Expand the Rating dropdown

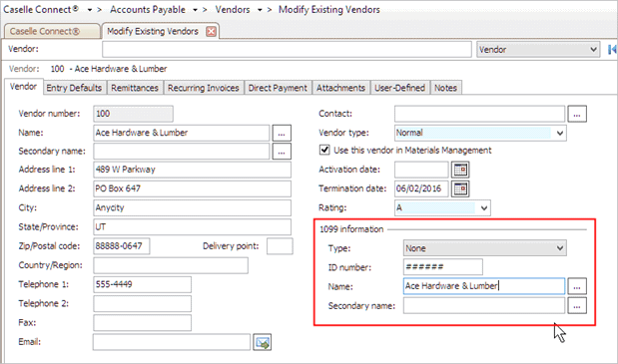(484, 208)
